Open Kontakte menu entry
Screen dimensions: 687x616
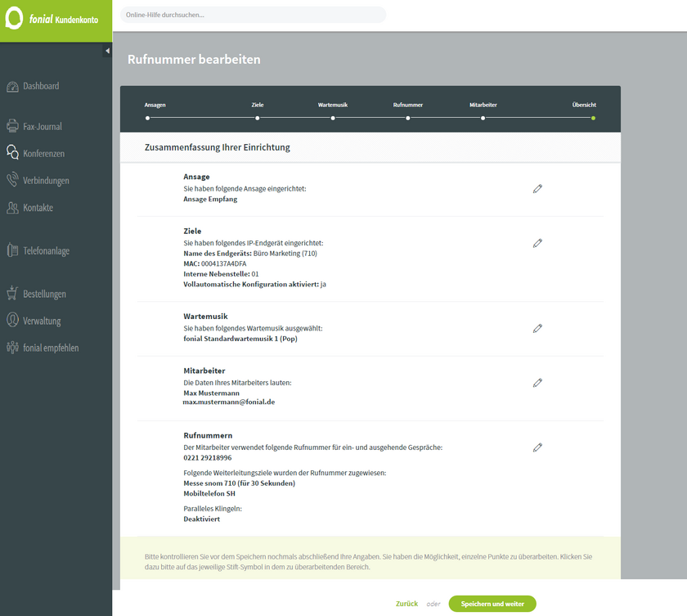pos(38,208)
